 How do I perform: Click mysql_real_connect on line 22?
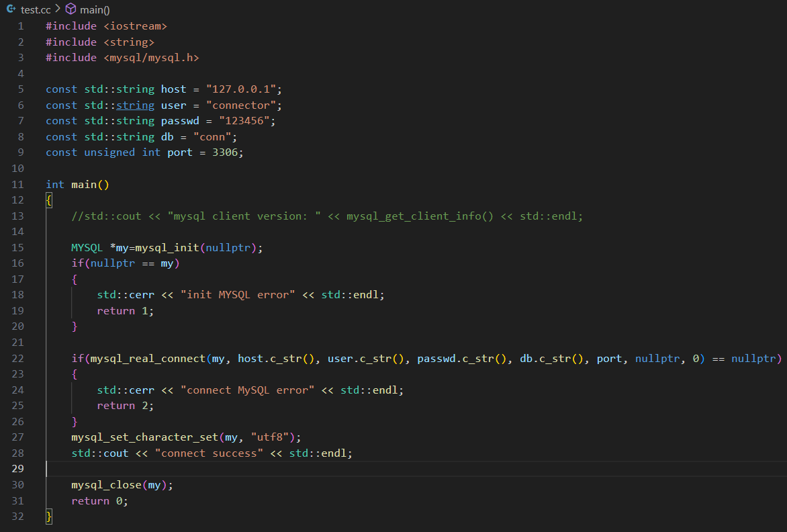[148, 359]
